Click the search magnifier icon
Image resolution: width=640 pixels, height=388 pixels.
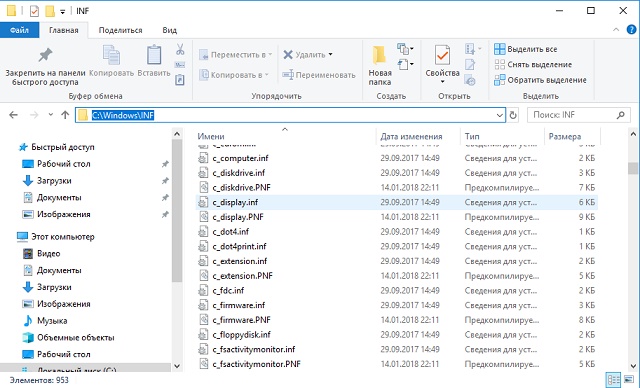pyautogui.click(x=620, y=115)
